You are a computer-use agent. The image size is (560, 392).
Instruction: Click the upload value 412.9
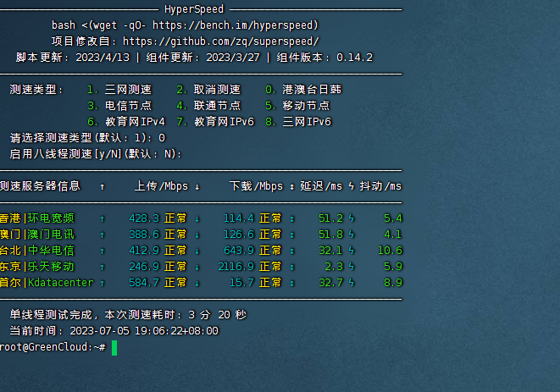point(144,251)
